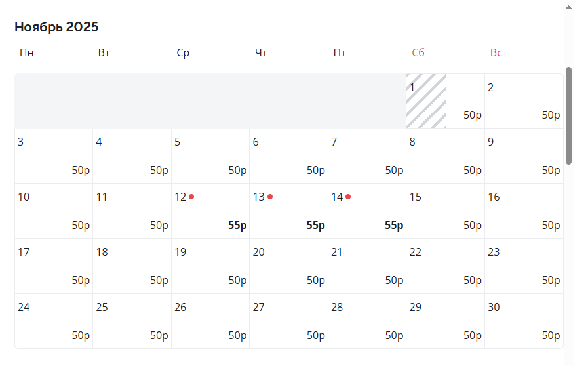Click the Вс weekday header
Image resolution: width=588 pixels, height=366 pixels.
pos(496,52)
